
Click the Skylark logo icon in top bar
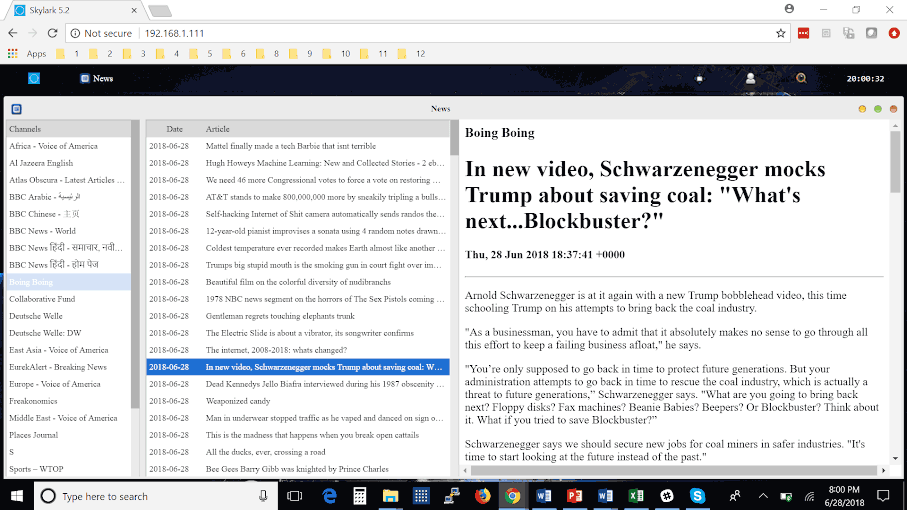(x=34, y=79)
